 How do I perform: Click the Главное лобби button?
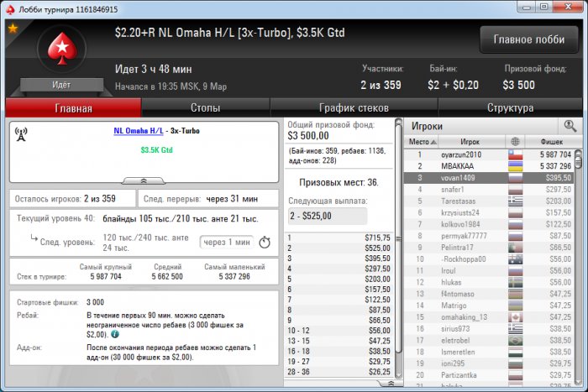coord(528,39)
